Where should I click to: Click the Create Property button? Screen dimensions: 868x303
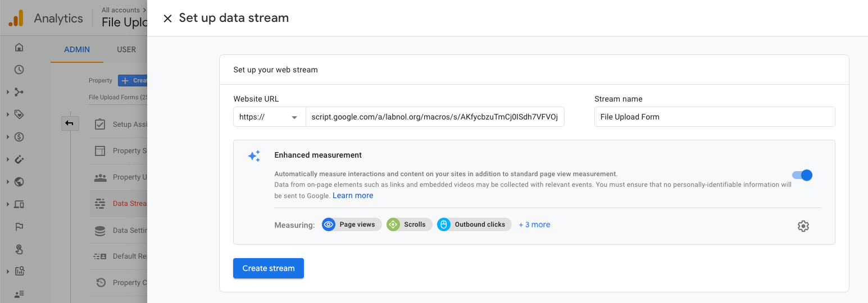tap(133, 80)
